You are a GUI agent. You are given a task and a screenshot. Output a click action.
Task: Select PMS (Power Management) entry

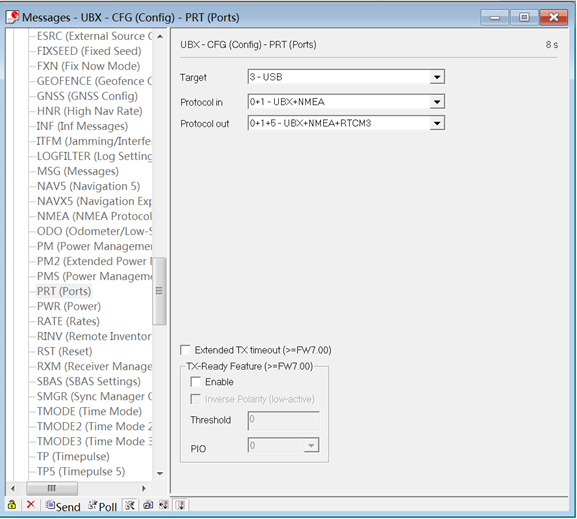94,276
